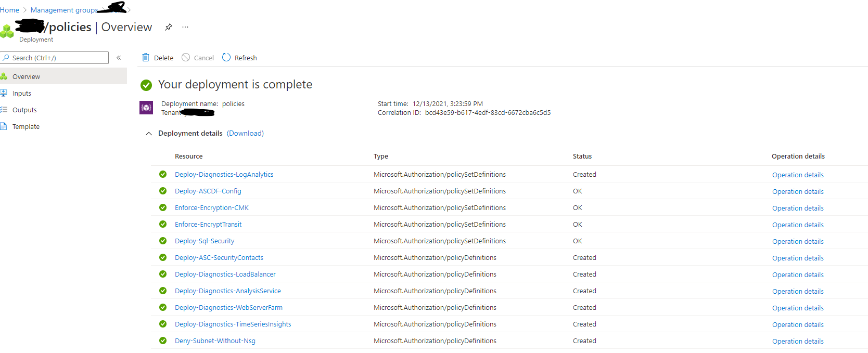View Operation details for Deploy-Sql-Security
868x353 pixels.
coord(798,241)
